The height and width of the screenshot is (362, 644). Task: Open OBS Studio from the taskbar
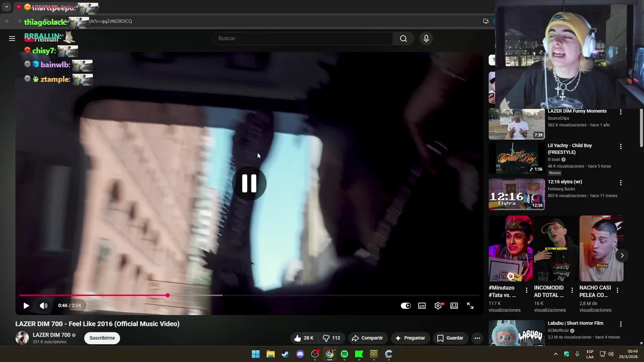(315, 354)
